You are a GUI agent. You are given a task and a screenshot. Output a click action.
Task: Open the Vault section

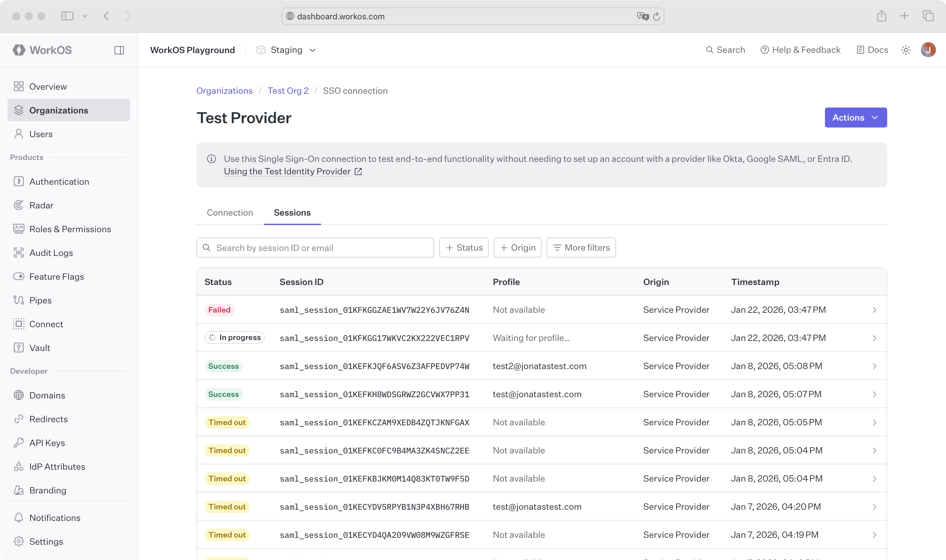pyautogui.click(x=40, y=347)
